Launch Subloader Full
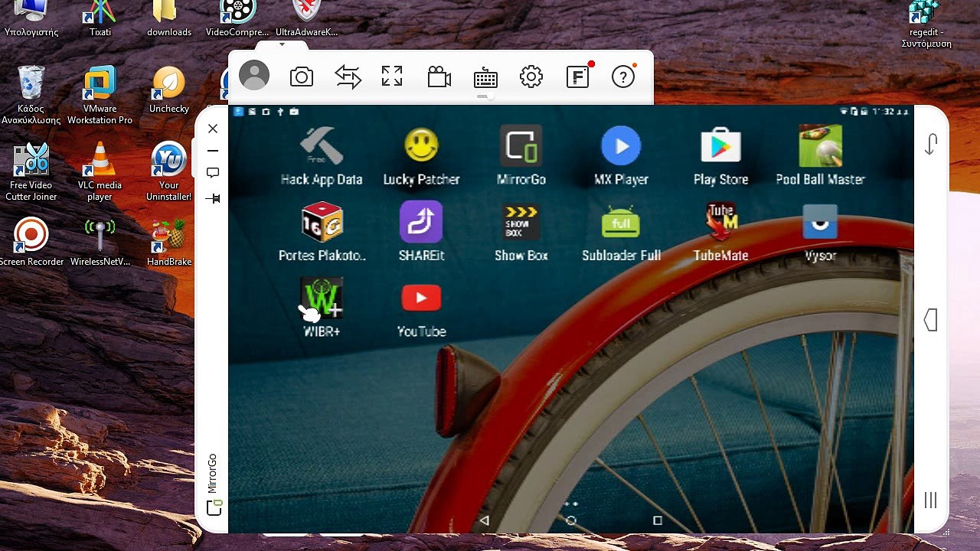This screenshot has height=551, width=980. pyautogui.click(x=621, y=232)
